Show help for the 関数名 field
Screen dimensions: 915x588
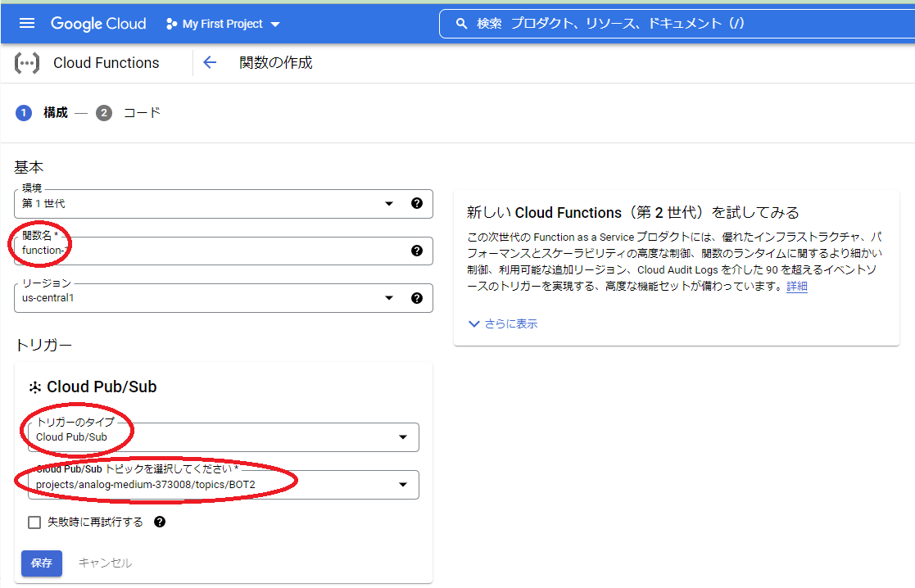[x=417, y=251]
